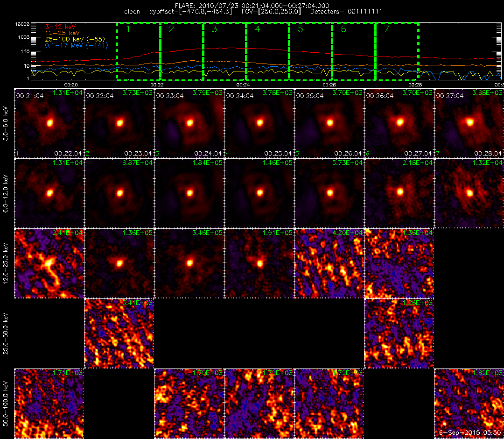Click the '25.0-50.0 keV' row label
This screenshot has height=439, width=504.
pos(7,333)
